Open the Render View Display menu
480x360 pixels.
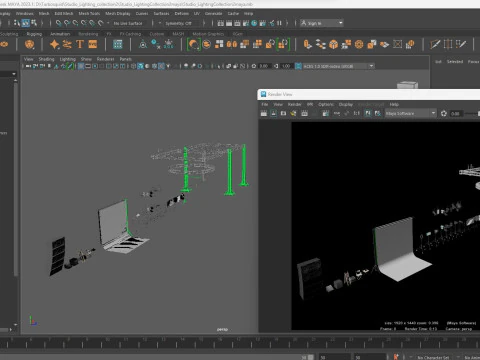[346, 104]
